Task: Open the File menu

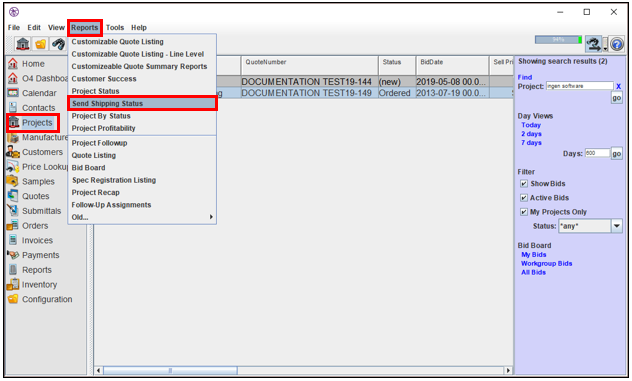Action: [x=14, y=27]
